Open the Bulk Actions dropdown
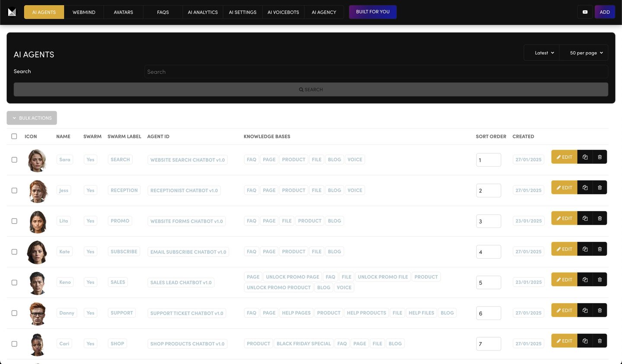This screenshot has height=364, width=622. pyautogui.click(x=32, y=118)
